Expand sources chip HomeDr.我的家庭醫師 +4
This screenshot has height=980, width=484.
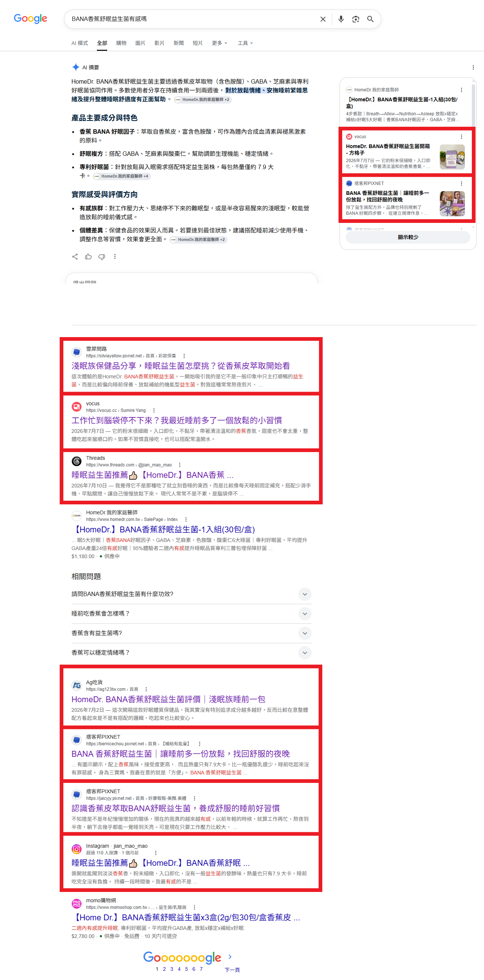(x=122, y=176)
